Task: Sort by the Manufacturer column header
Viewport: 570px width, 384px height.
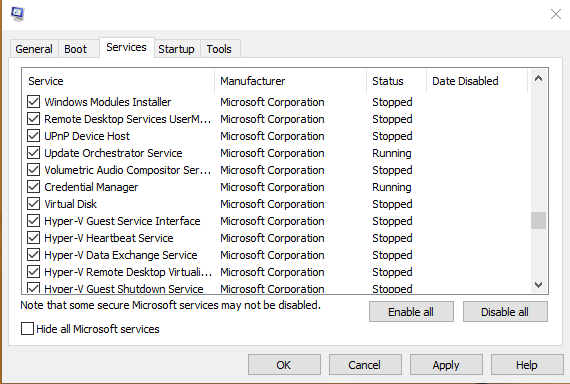Action: click(290, 81)
